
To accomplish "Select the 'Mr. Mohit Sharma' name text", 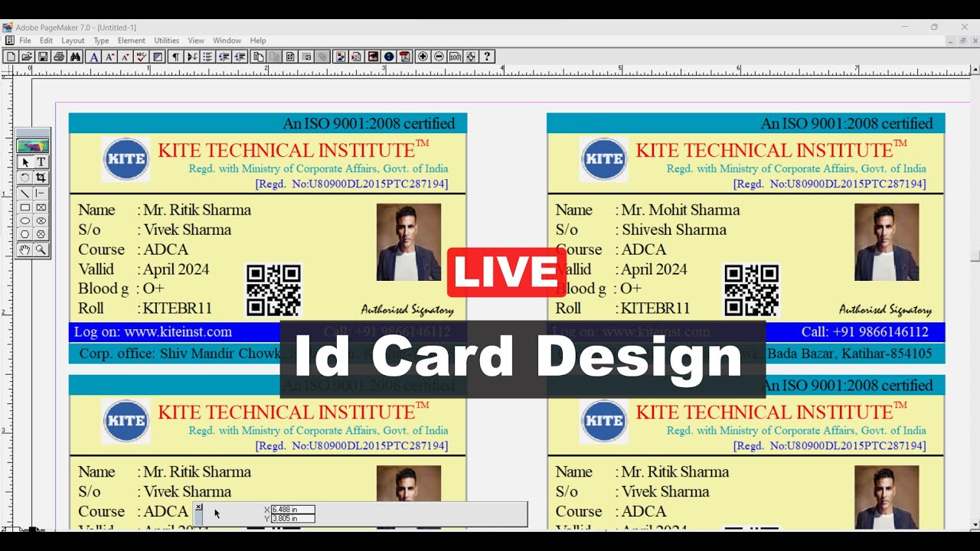I will 680,210.
